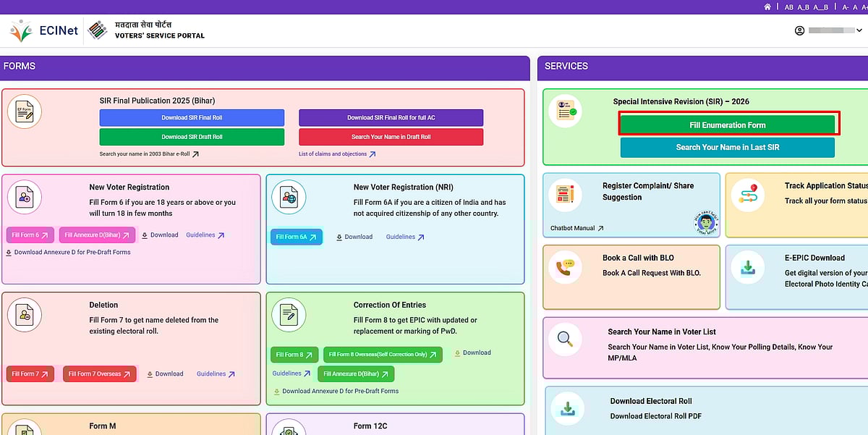Click the Book a Call with BLO phone icon

(565, 266)
